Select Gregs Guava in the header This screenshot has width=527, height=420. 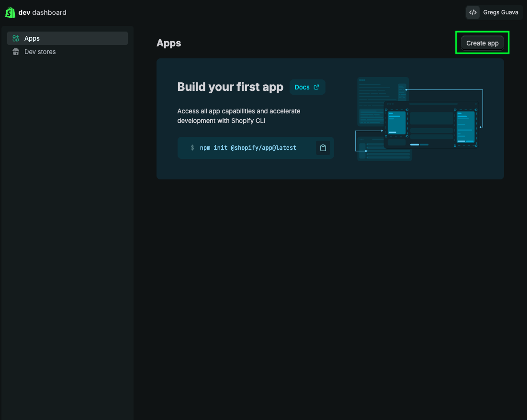[x=501, y=12]
